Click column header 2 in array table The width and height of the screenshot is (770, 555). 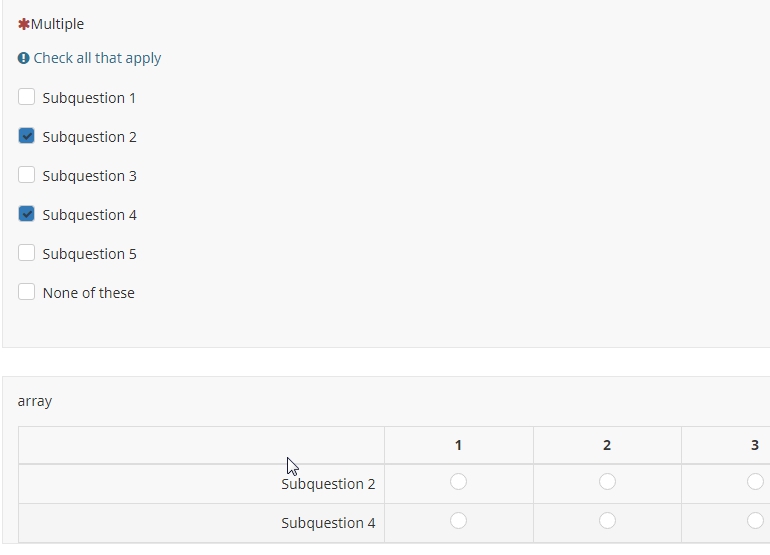[607, 445]
